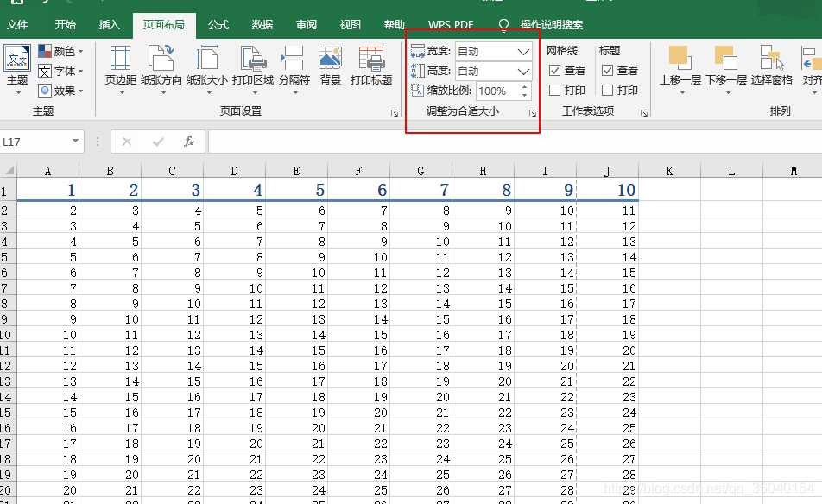Click cell J1 containing 10
Screen dimensions: 822x504
[x=608, y=190]
